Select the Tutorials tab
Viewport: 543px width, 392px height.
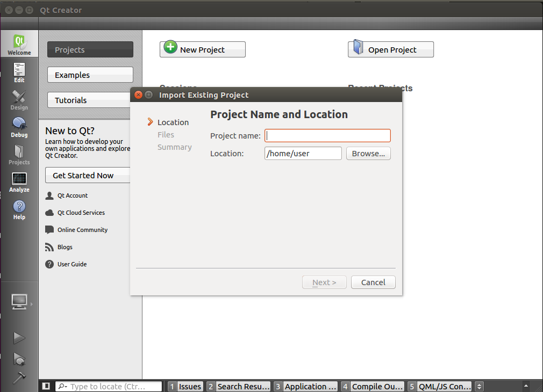tap(89, 100)
